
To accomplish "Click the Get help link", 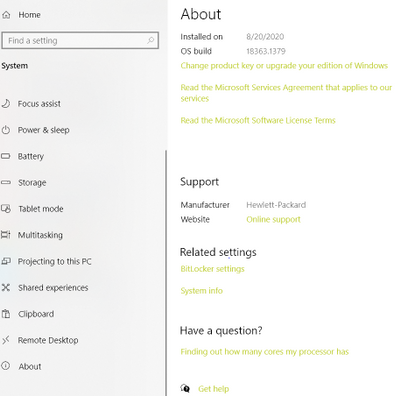I will tap(213, 389).
